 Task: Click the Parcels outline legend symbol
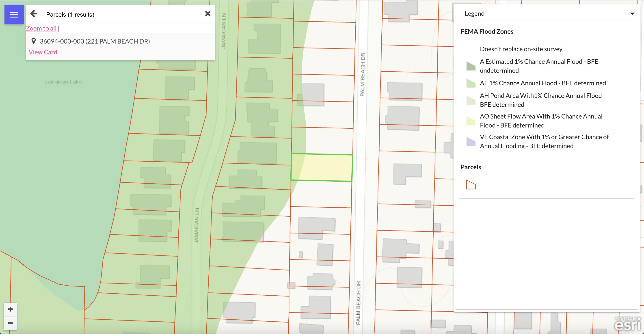pos(471,185)
